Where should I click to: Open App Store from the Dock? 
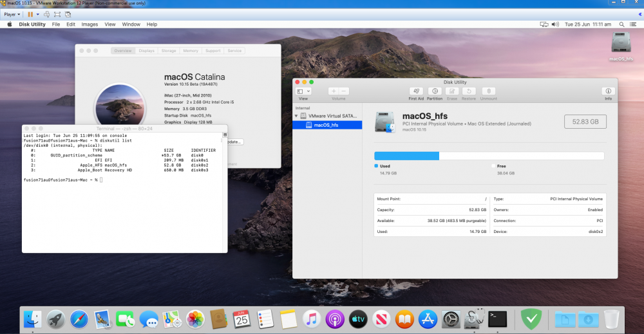click(428, 319)
